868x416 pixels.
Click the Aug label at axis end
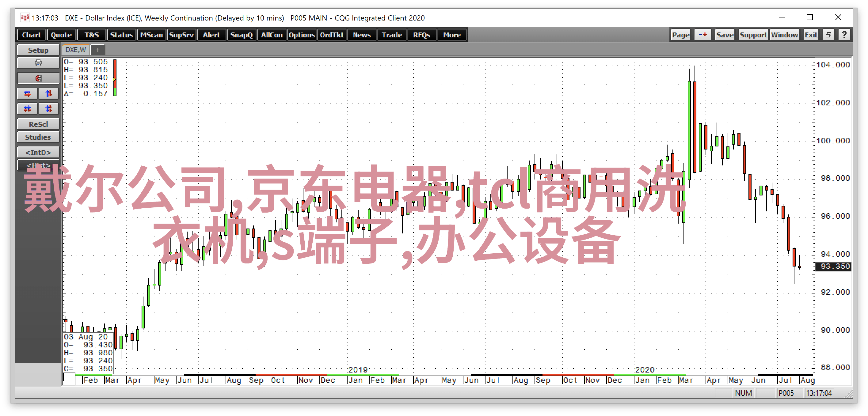pyautogui.click(x=807, y=380)
